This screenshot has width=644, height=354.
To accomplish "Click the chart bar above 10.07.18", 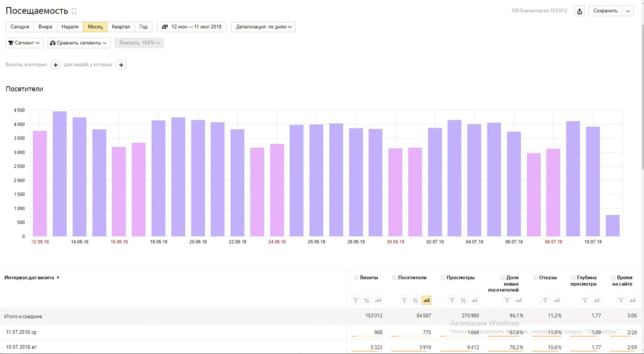I will [593, 181].
